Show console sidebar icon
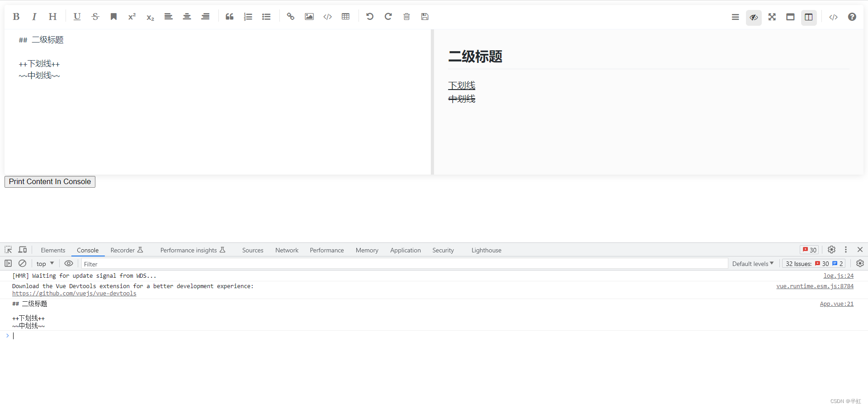 pyautogui.click(x=8, y=263)
